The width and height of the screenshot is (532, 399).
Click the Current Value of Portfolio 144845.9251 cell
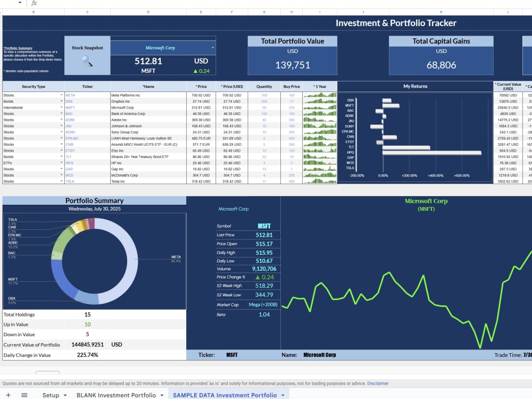[87, 344]
